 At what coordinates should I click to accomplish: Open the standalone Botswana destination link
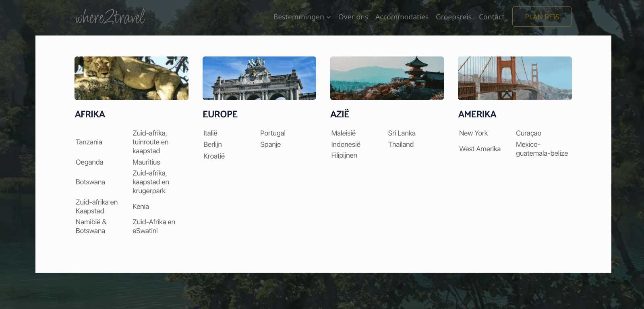90,182
